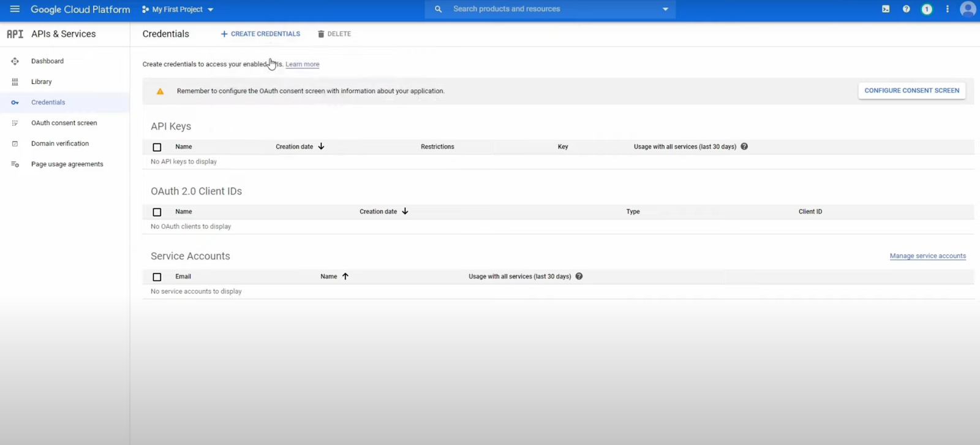Screen dimensions: 980x445
Task: Tick the API Keys select-all checkbox
Action: click(157, 147)
